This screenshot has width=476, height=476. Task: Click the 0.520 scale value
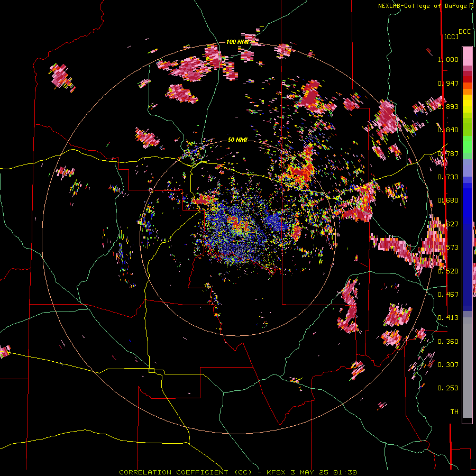click(448, 271)
